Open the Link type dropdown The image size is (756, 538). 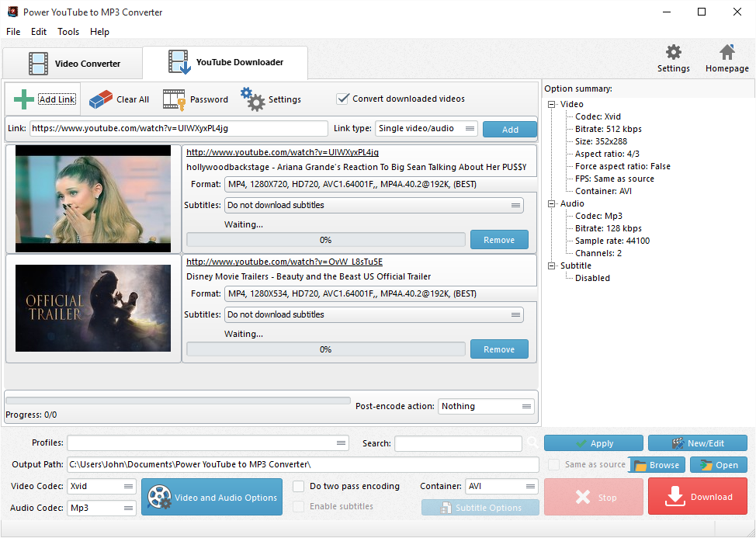click(x=426, y=129)
